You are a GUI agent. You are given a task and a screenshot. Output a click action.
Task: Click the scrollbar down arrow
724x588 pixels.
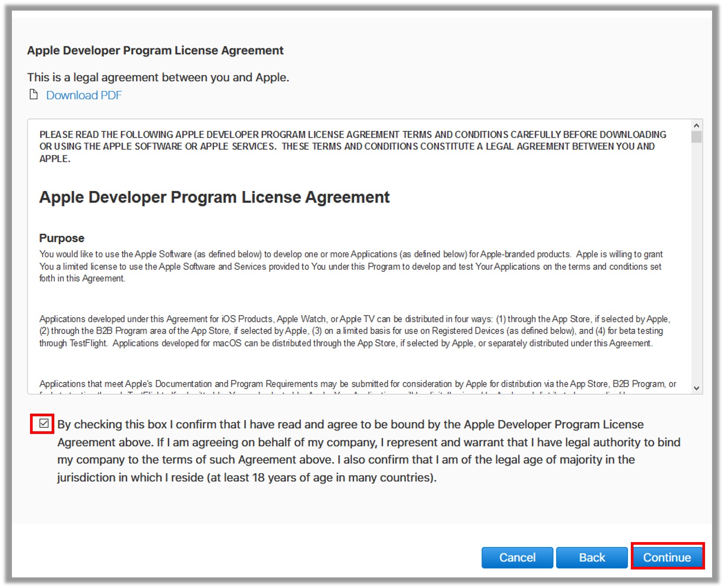(696, 388)
